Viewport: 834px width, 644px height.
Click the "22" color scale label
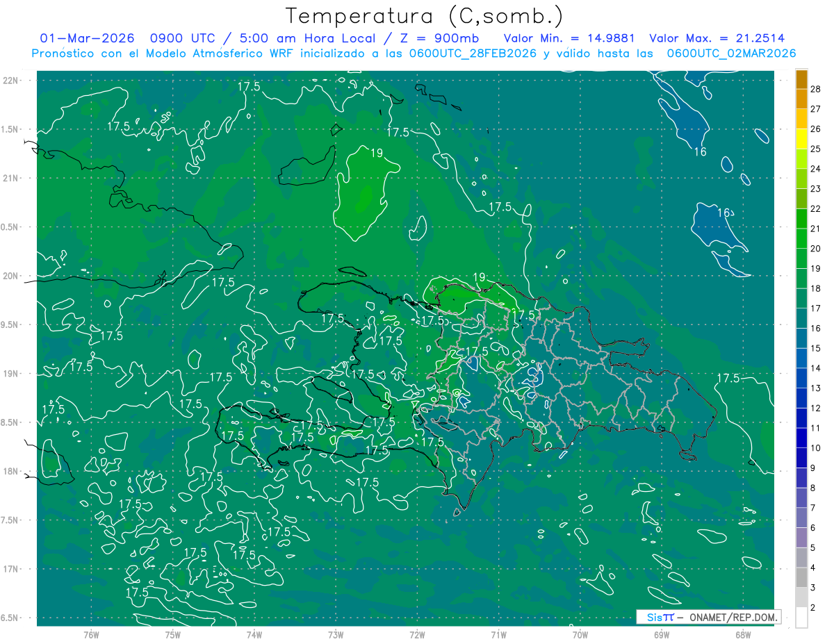point(816,208)
